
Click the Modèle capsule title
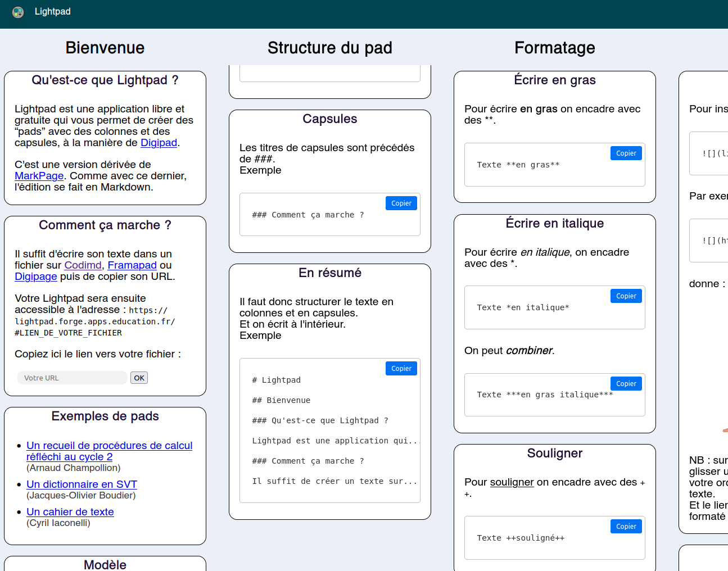[x=105, y=564]
